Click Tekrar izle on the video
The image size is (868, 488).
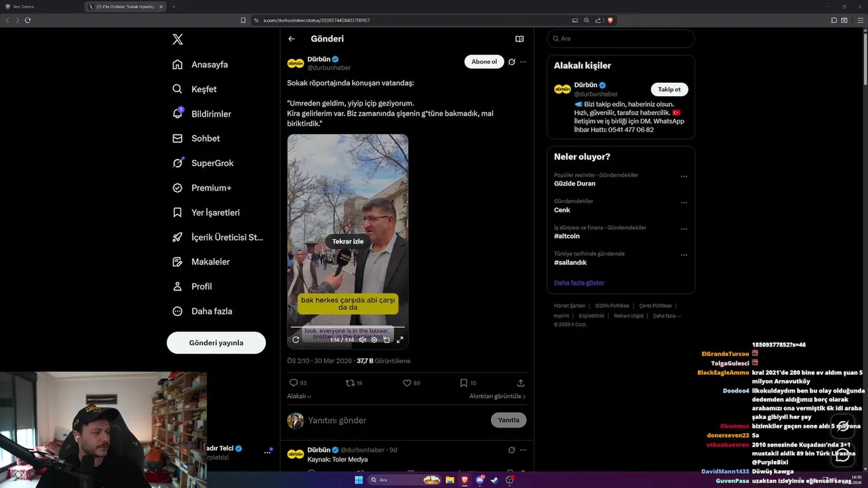(x=348, y=241)
